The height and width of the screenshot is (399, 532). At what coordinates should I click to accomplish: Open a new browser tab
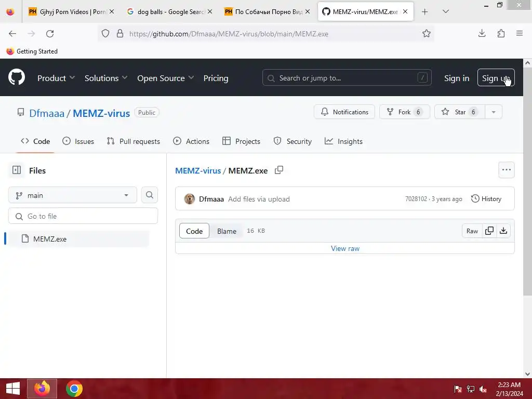pos(424,12)
